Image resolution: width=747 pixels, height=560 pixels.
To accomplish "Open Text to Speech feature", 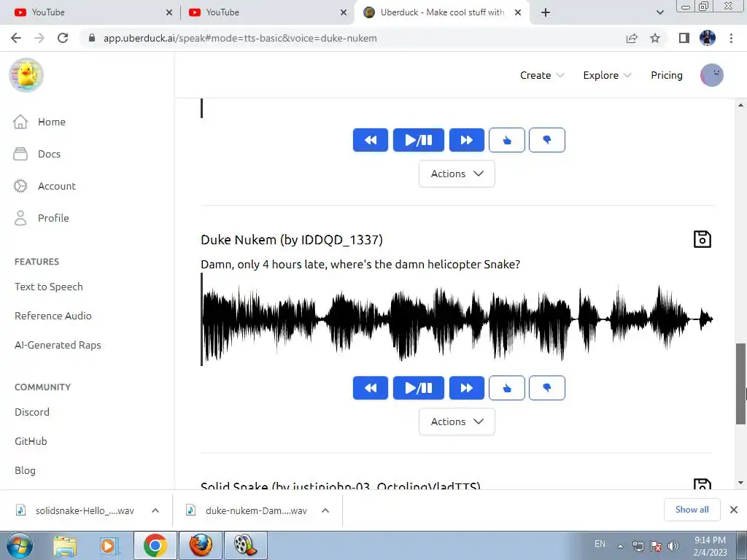I will [49, 287].
